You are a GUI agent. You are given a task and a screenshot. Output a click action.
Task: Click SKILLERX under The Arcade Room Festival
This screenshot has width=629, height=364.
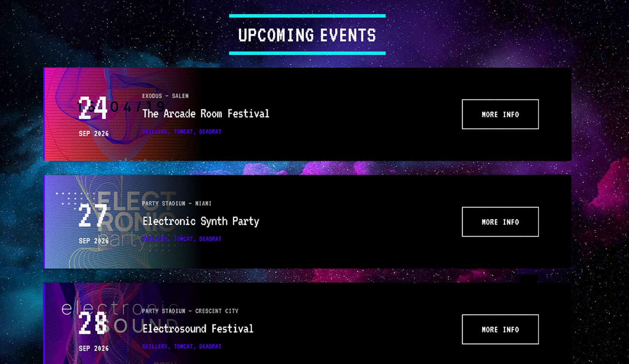[155, 132]
